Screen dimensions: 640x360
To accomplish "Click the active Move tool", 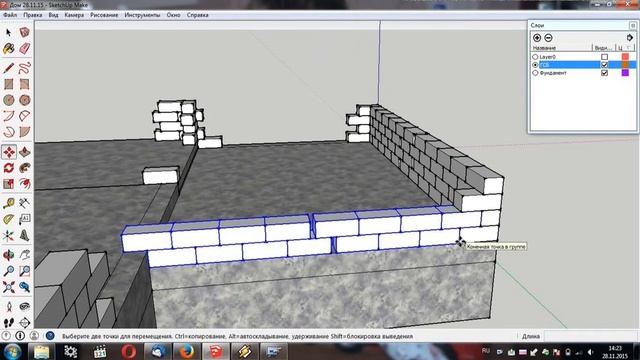I will (x=9, y=152).
